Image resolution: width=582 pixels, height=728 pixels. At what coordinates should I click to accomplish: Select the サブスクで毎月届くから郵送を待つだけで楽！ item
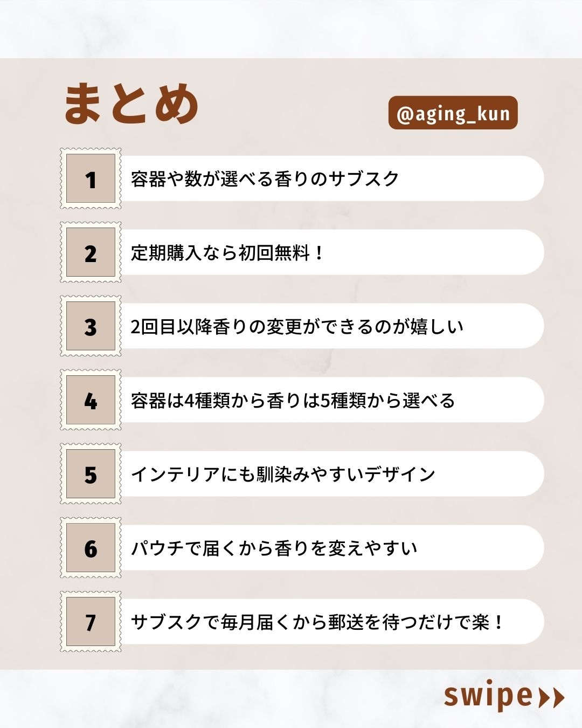pyautogui.click(x=318, y=622)
